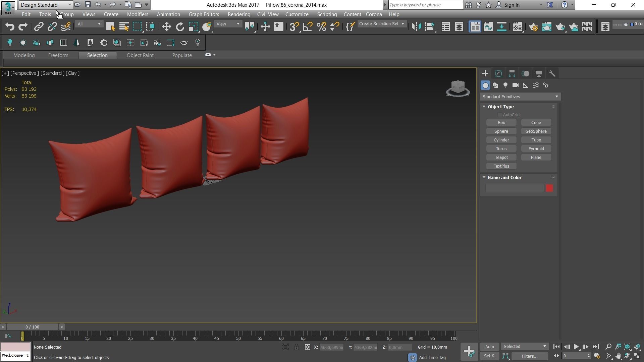Toggle the Auto key button
Image resolution: width=644 pixels, height=362 pixels.
click(x=489, y=347)
